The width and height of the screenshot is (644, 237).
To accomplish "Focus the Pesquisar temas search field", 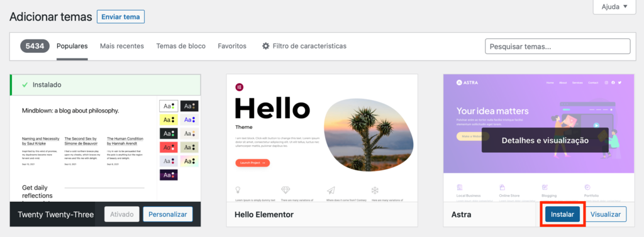I will click(557, 47).
